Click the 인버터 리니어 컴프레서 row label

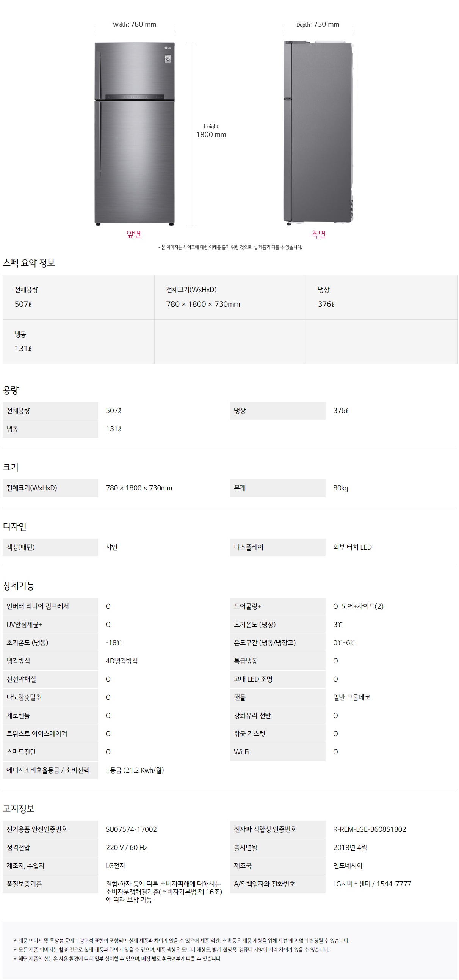[x=38, y=606]
